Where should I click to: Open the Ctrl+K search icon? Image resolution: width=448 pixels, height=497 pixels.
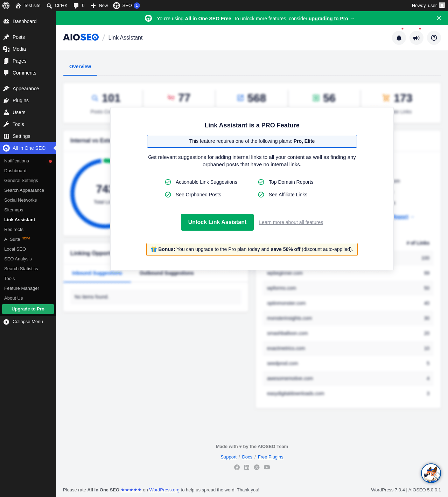point(49,6)
